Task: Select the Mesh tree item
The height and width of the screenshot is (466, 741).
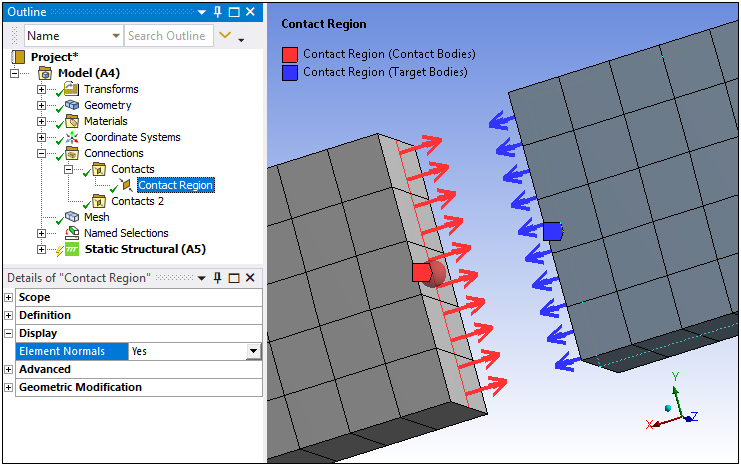Action: (x=96, y=217)
